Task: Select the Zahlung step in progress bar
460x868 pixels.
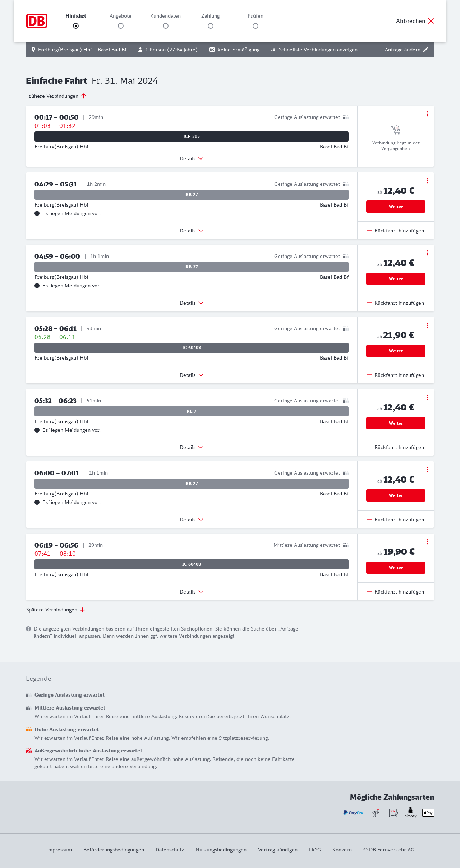Action: [x=211, y=26]
